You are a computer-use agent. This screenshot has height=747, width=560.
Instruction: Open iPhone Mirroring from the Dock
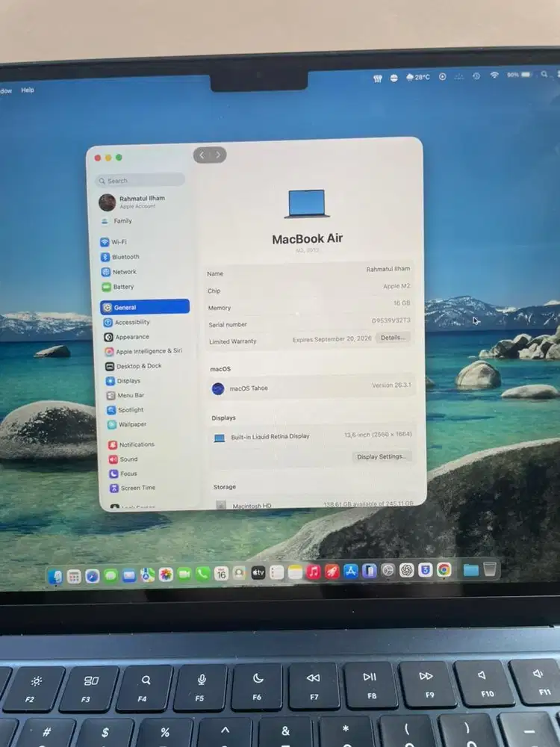[x=369, y=570]
